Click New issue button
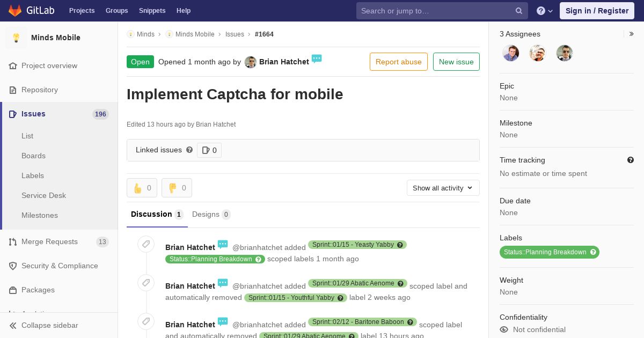This screenshot has height=338, width=644. click(456, 62)
